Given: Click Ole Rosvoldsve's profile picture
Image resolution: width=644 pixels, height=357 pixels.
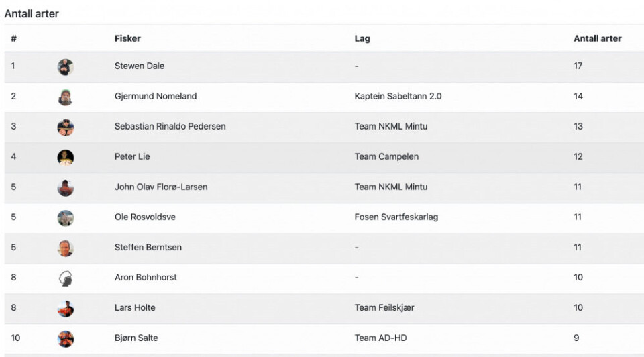Looking at the screenshot, I should point(65,217).
